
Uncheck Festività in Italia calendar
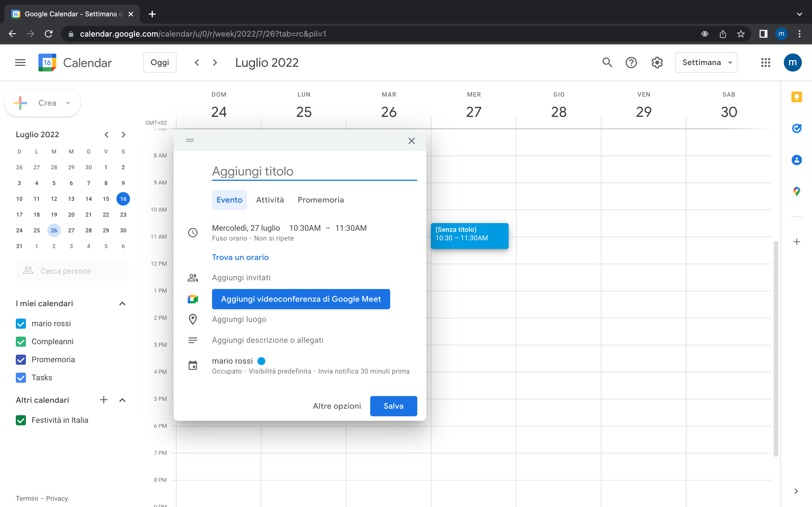coord(21,420)
